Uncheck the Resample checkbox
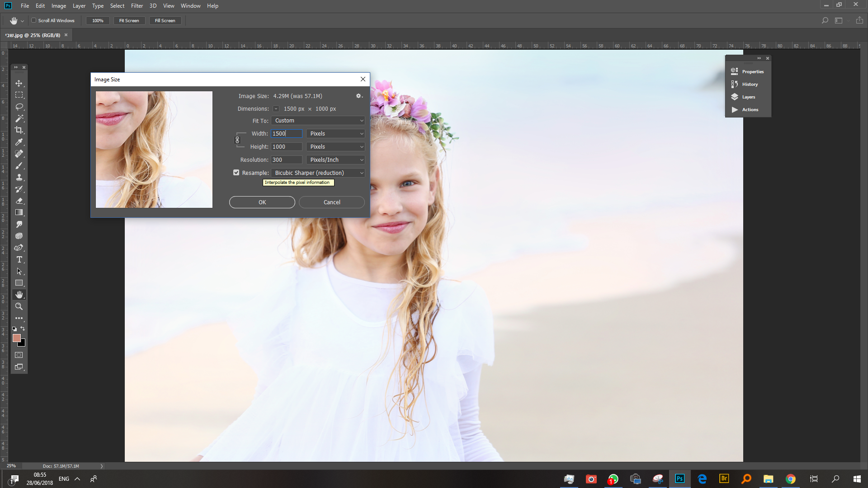Screen dimensions: 868x488 click(236, 173)
